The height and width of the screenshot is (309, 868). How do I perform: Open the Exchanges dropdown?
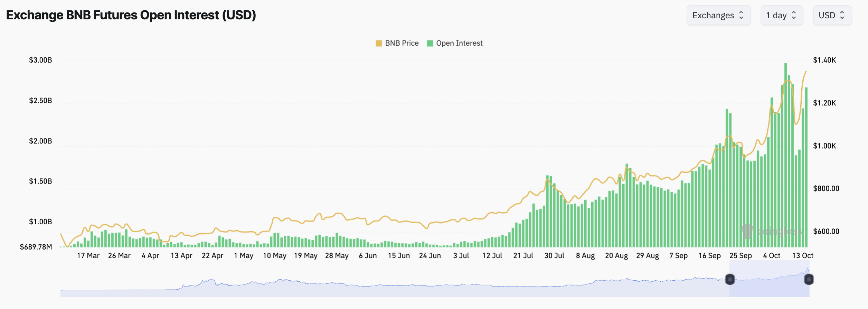click(718, 15)
